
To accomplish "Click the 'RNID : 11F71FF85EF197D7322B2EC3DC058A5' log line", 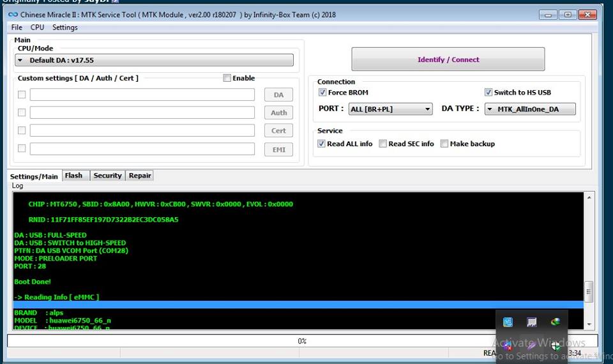I will [x=103, y=220].
